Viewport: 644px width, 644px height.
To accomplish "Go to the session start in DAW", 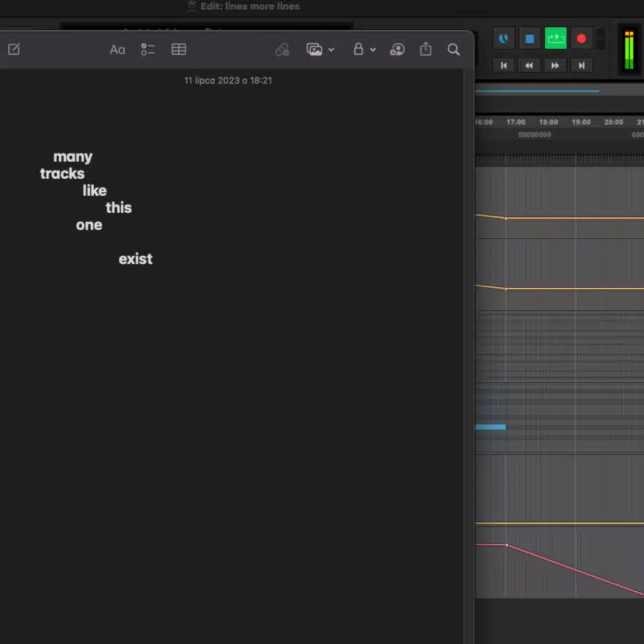I will click(504, 65).
